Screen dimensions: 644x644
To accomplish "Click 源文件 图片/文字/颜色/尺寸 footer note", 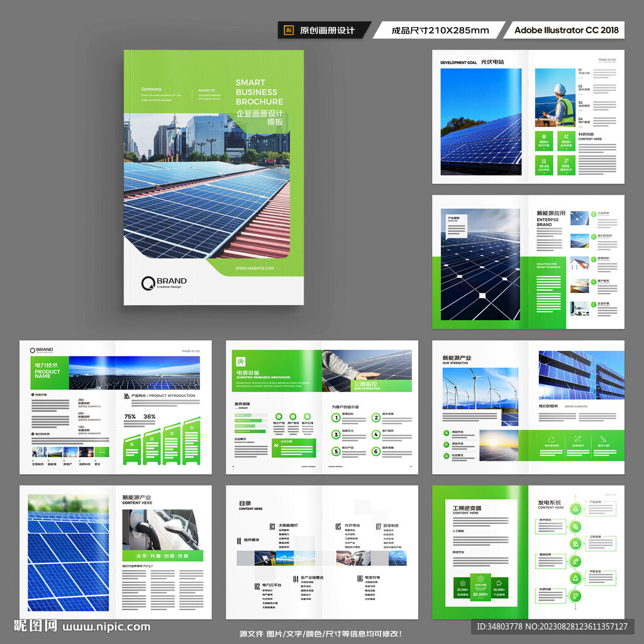I will pyautogui.click(x=321, y=634).
